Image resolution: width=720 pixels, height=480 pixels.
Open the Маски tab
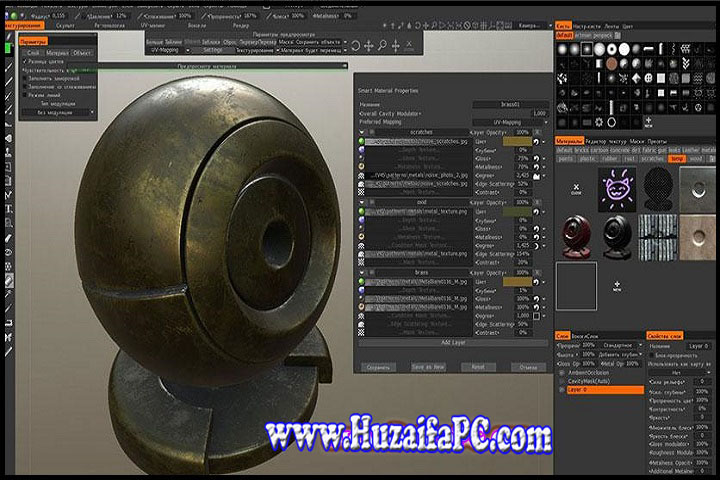pos(636,141)
